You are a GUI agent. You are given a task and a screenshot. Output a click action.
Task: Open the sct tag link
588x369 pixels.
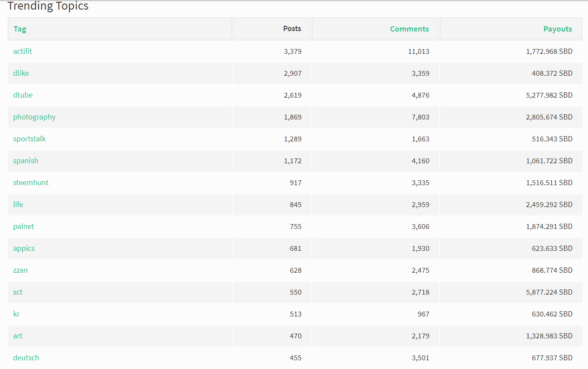(18, 292)
